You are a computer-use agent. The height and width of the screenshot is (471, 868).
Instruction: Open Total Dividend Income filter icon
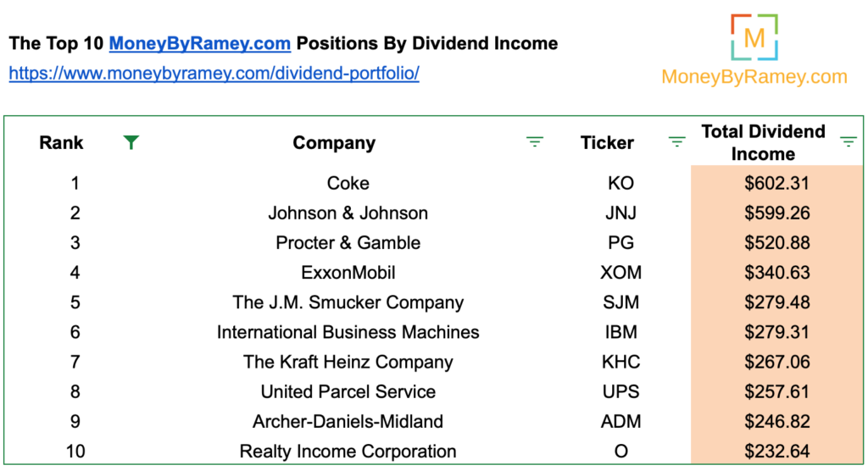coord(848,142)
